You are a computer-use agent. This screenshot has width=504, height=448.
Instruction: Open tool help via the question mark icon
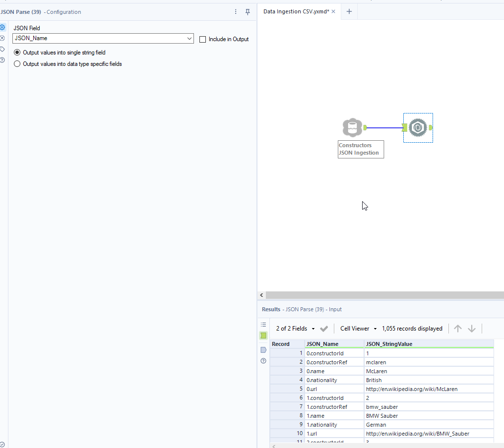[x=2, y=59]
